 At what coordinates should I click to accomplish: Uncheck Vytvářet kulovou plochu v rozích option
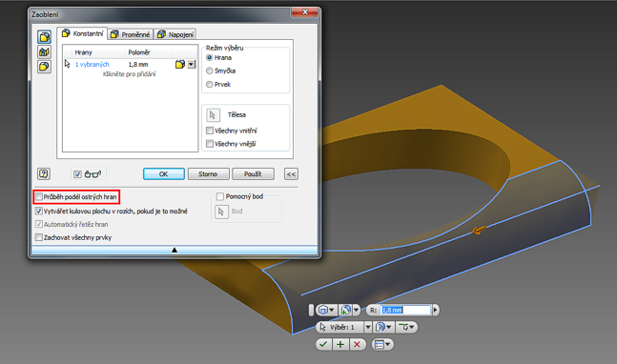point(38,212)
